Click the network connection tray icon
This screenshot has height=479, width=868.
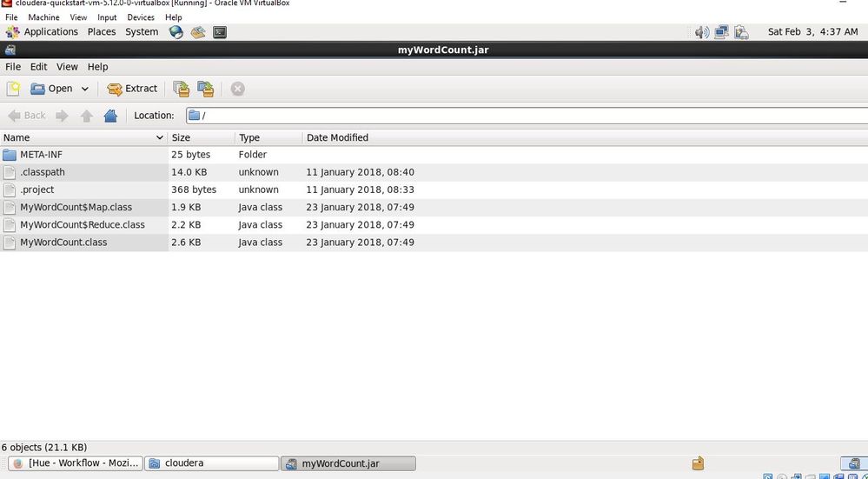pos(721,32)
